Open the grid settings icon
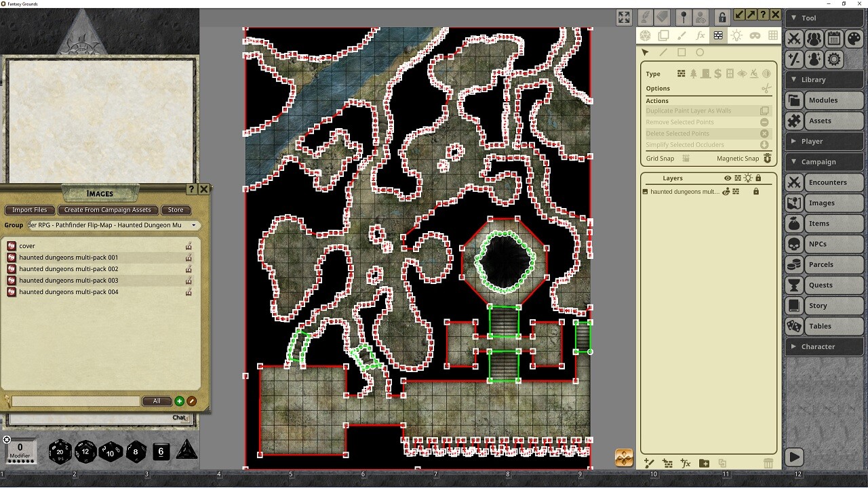The width and height of the screenshot is (868, 488). coord(772,35)
